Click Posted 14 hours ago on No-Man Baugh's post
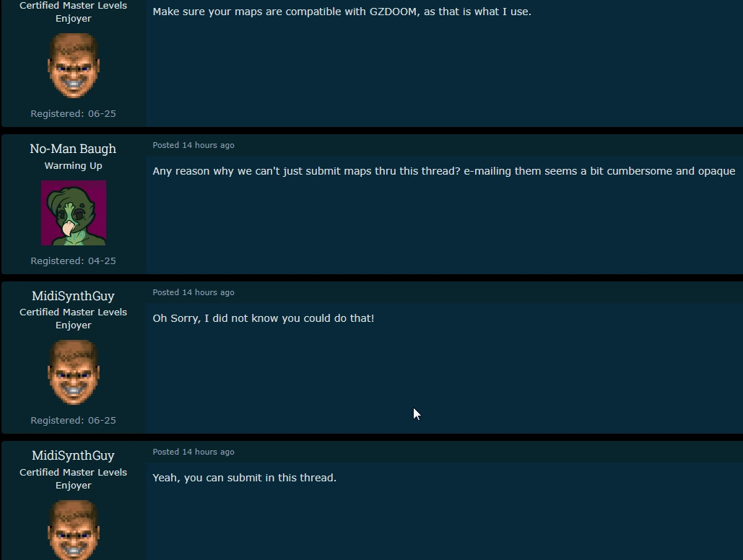 tap(194, 145)
